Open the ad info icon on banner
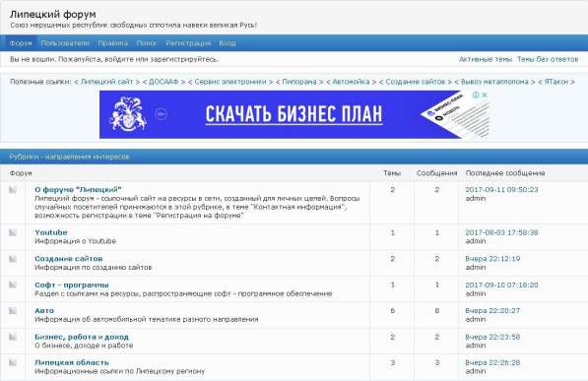 point(476,95)
